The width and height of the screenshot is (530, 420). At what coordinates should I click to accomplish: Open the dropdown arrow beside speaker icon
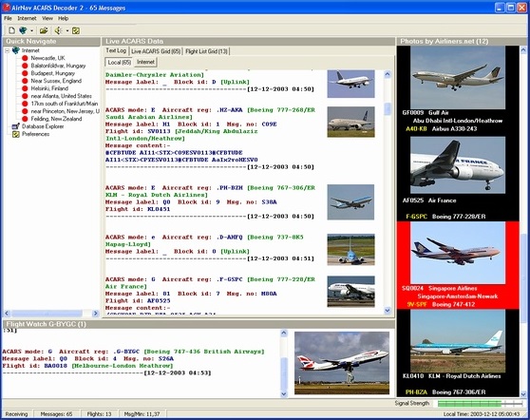[x=67, y=30]
